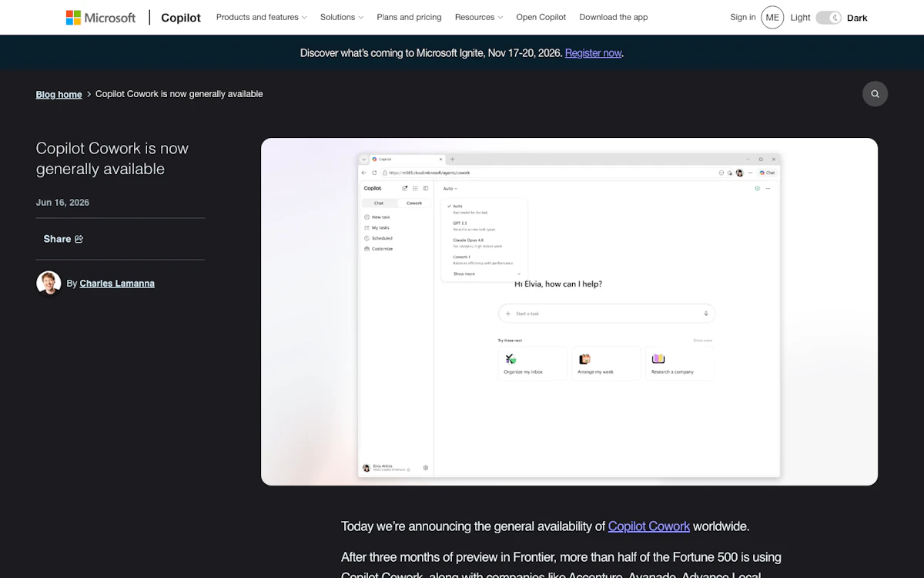Viewport: 924px width, 578px height.
Task: Open Charles Lamanna author page
Action: click(117, 284)
